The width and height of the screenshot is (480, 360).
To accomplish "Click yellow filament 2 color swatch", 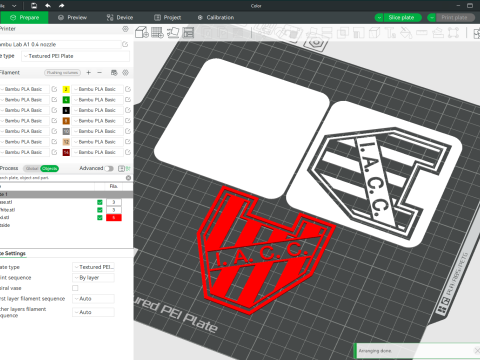I will coord(66,89).
